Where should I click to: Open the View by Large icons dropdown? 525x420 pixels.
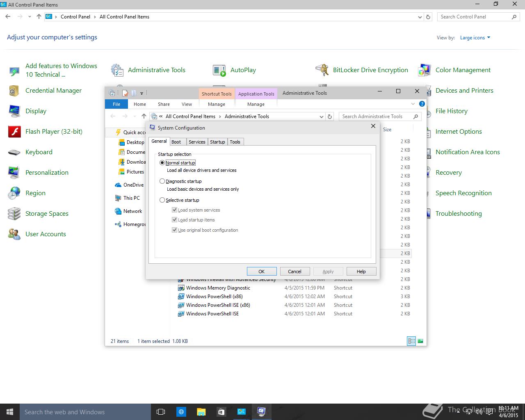(x=475, y=38)
